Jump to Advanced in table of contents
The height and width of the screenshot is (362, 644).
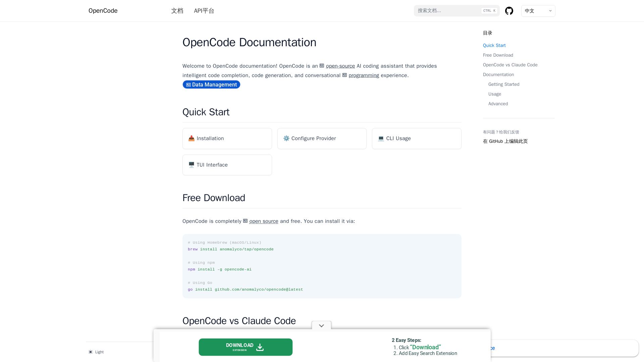click(498, 104)
